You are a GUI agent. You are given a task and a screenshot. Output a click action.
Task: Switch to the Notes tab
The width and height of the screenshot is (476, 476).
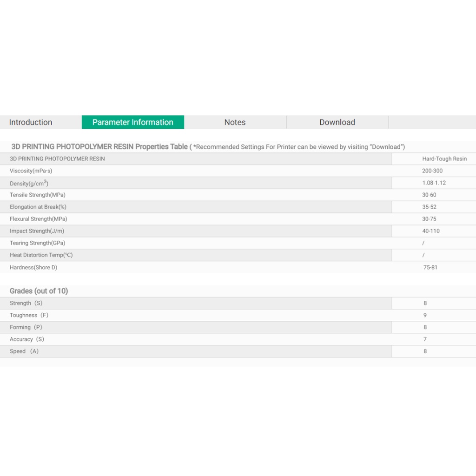(x=235, y=122)
